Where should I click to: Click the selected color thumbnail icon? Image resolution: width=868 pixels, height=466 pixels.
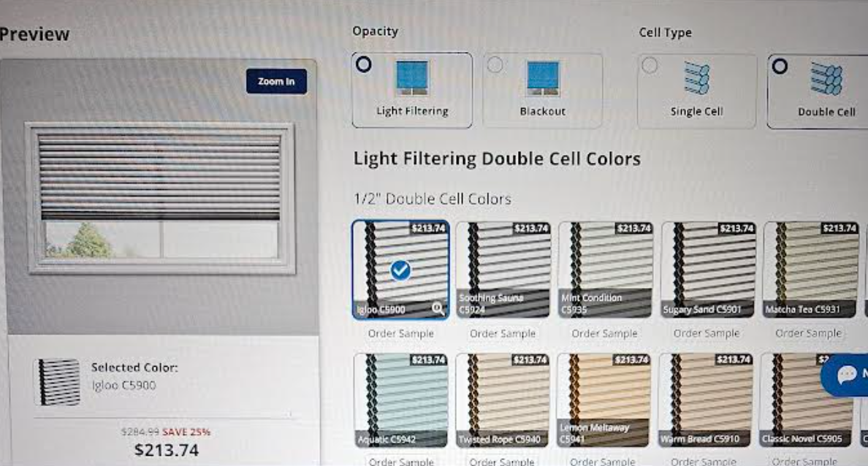tap(57, 381)
